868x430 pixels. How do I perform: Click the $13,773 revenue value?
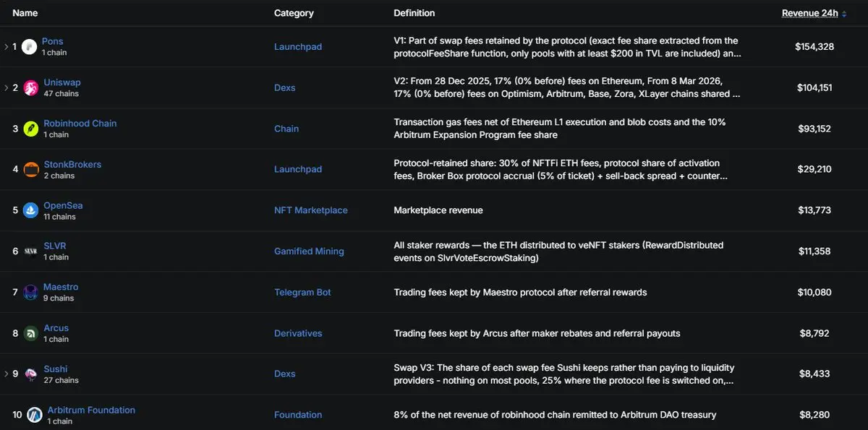(x=814, y=210)
